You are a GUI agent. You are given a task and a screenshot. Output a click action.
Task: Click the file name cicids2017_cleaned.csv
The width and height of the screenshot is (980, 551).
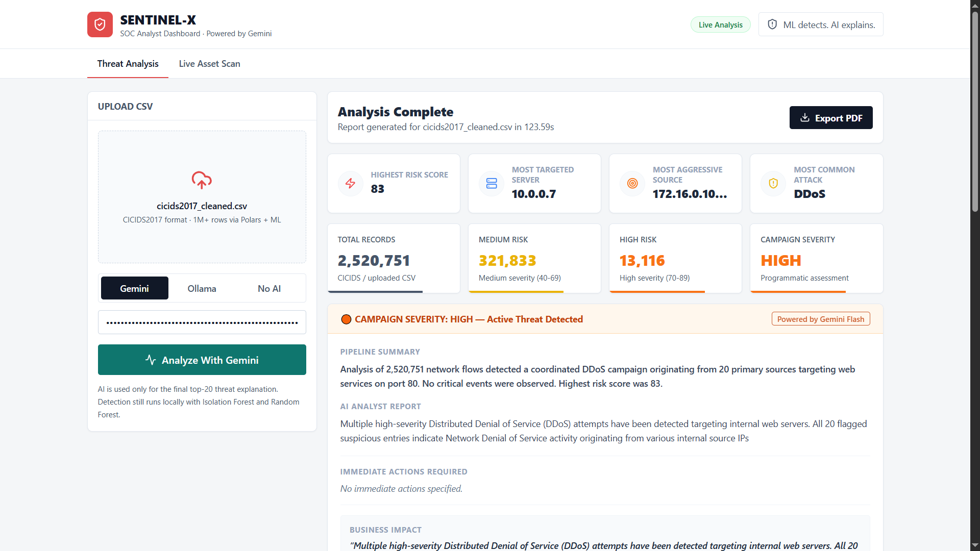point(202,206)
